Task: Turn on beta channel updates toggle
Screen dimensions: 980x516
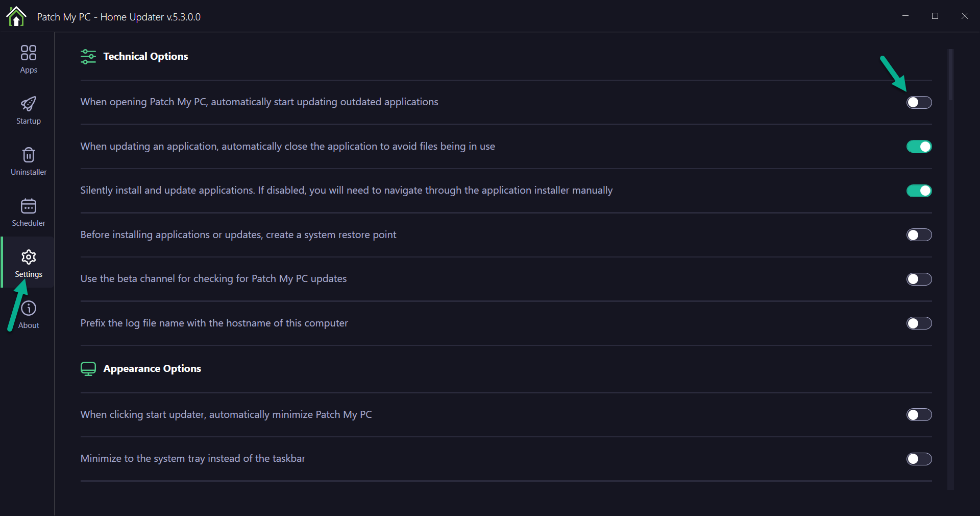Action: [919, 279]
